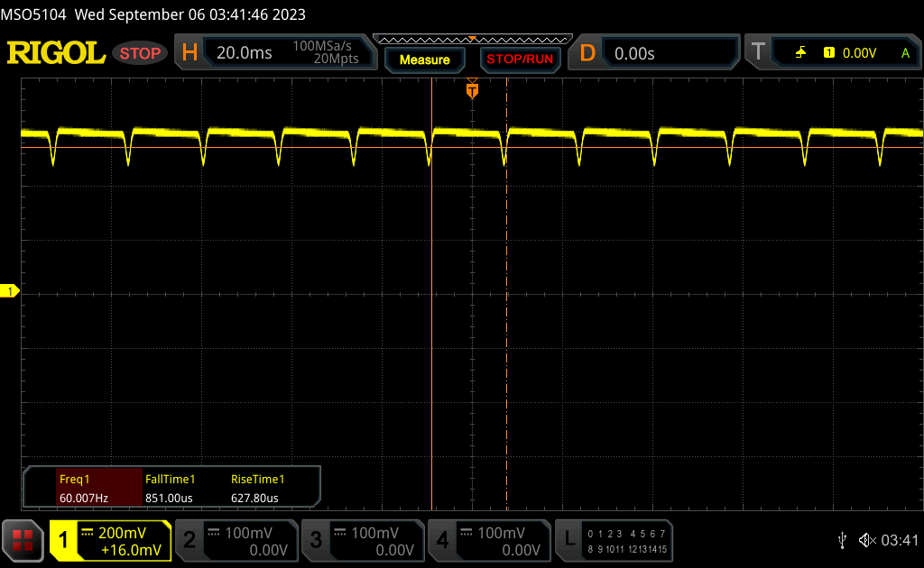The height and width of the screenshot is (568, 924).
Task: Click the USB connection status icon
Action: (842, 540)
